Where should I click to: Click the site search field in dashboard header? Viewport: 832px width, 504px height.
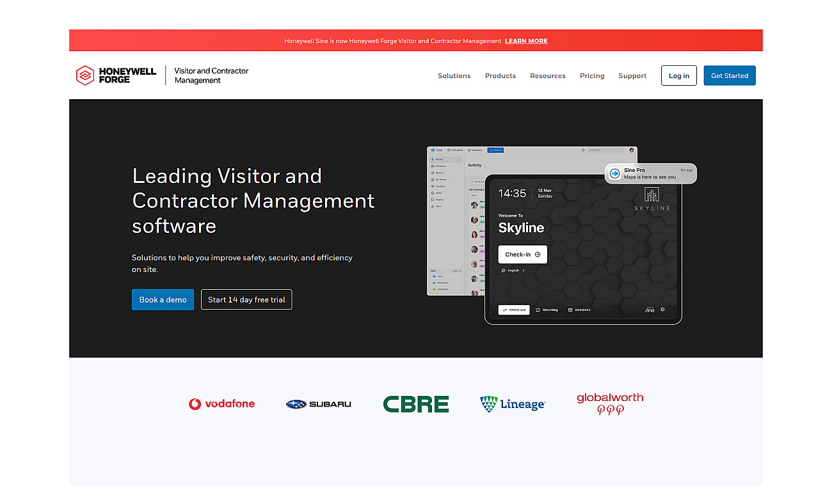click(x=605, y=150)
